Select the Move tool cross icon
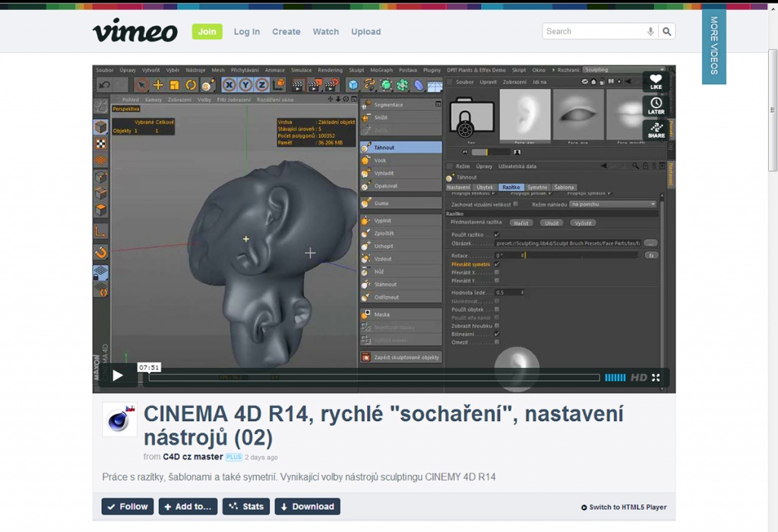778x532 pixels. pos(158,85)
